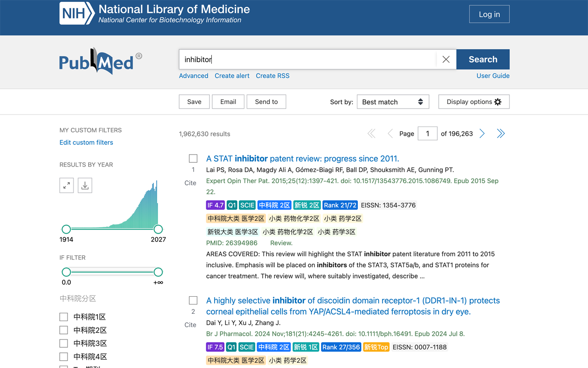Open the Create alert link
588x368 pixels.
(x=232, y=76)
